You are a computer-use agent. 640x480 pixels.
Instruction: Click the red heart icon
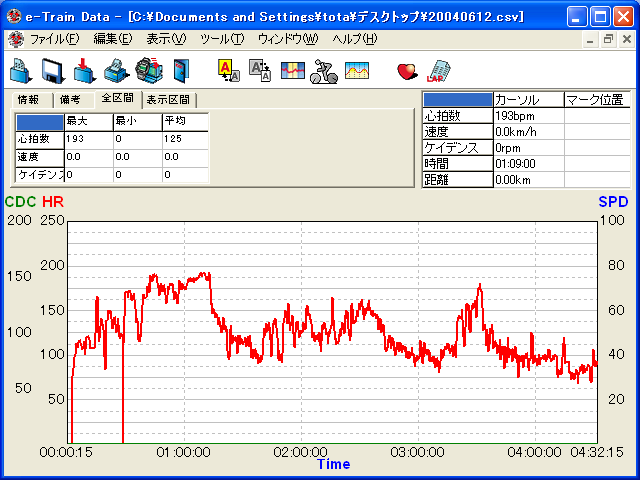(x=406, y=70)
